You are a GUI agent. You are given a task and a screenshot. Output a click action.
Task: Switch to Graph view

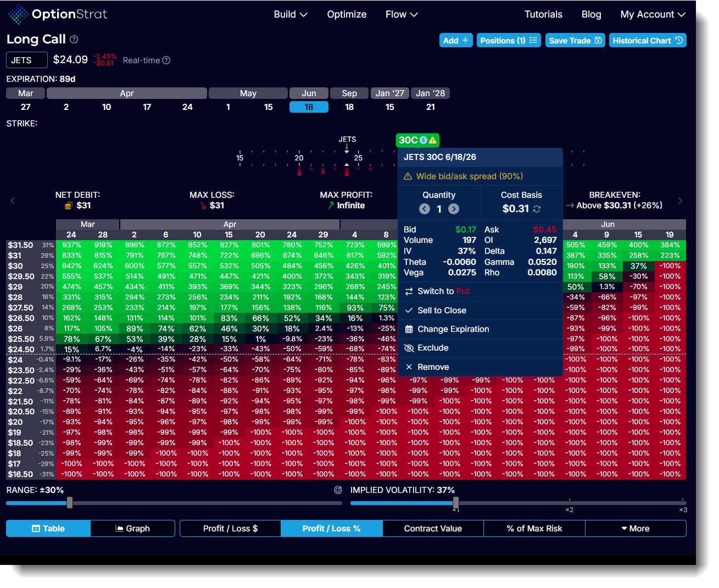click(133, 529)
